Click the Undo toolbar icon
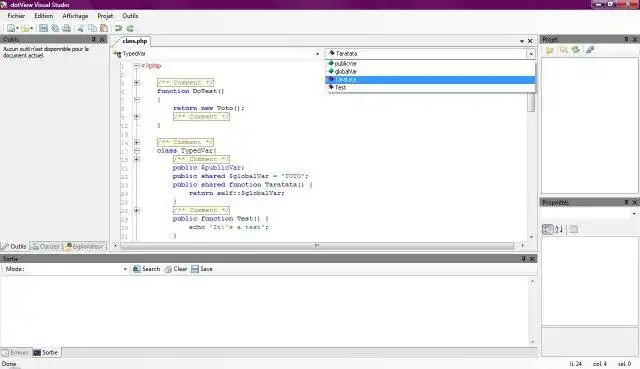The height and width of the screenshot is (369, 640). [118, 28]
